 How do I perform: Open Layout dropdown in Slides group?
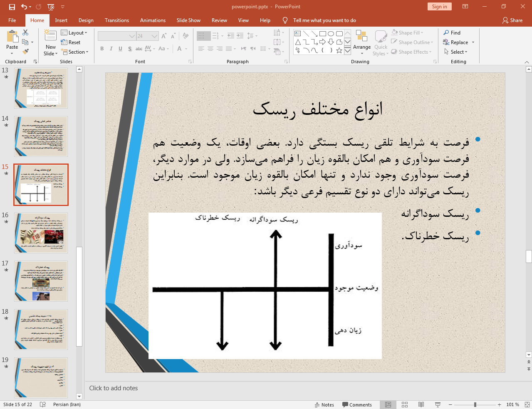pyautogui.click(x=74, y=32)
